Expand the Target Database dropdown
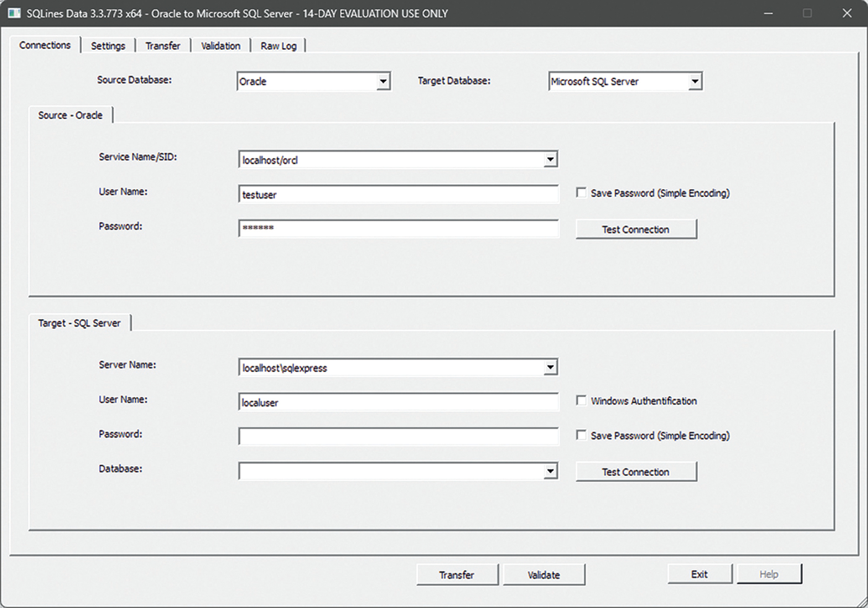 point(694,81)
